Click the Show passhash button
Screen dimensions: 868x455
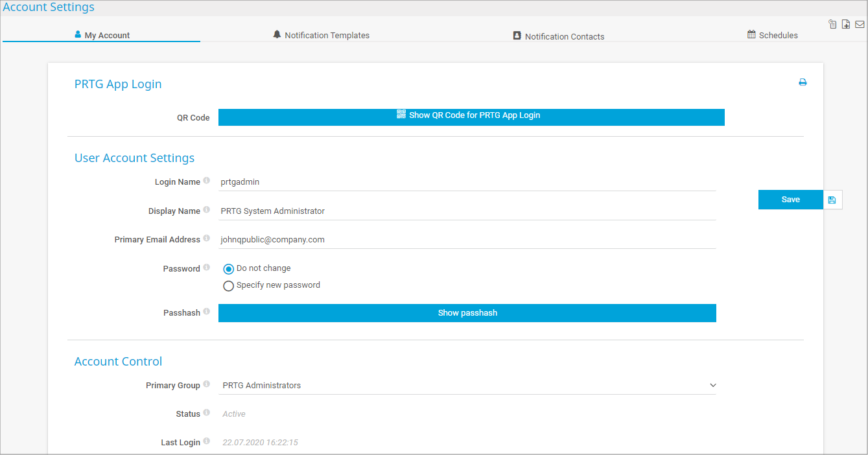pyautogui.click(x=467, y=313)
